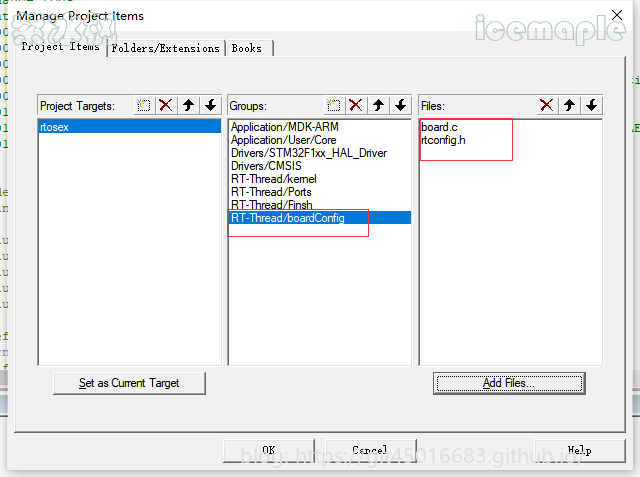Move selected file down

pos(592,106)
